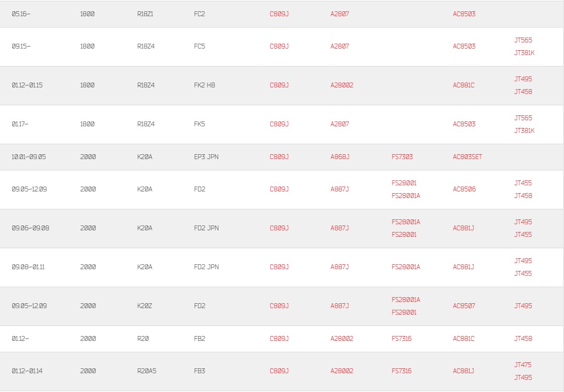Click FS28001A in 09.08~01.11 row
The image size is (564, 392).
(x=406, y=267)
